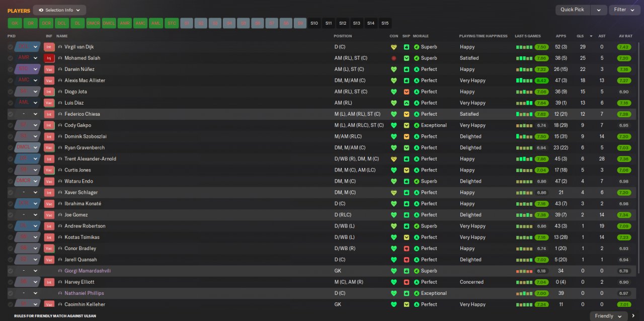Open Virgil van Dijk's player profile
Image resolution: width=644 pixels, height=321 pixels.
[x=79, y=47]
